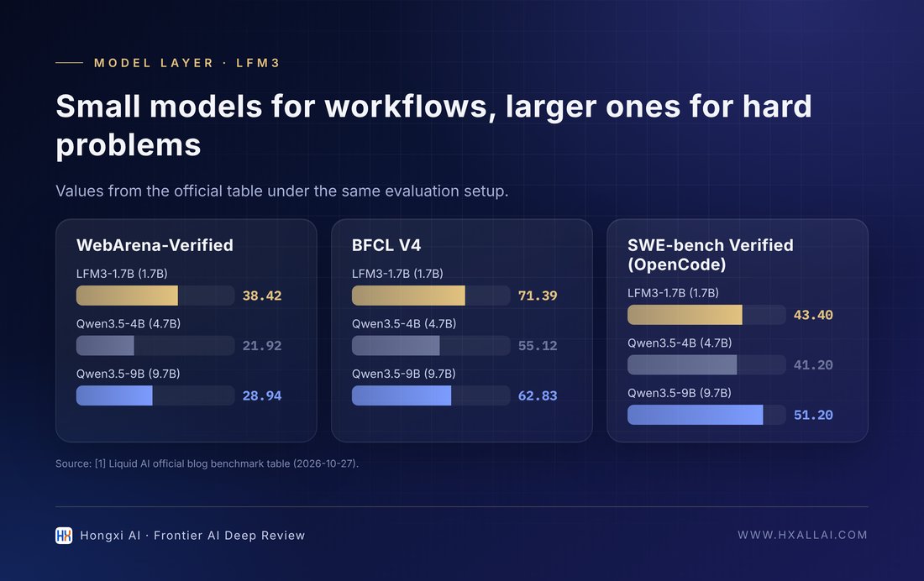Click Qwen3.5-4B (4.7B) label in SWE-bench card
Screen dimensions: 924x581
(x=680, y=343)
